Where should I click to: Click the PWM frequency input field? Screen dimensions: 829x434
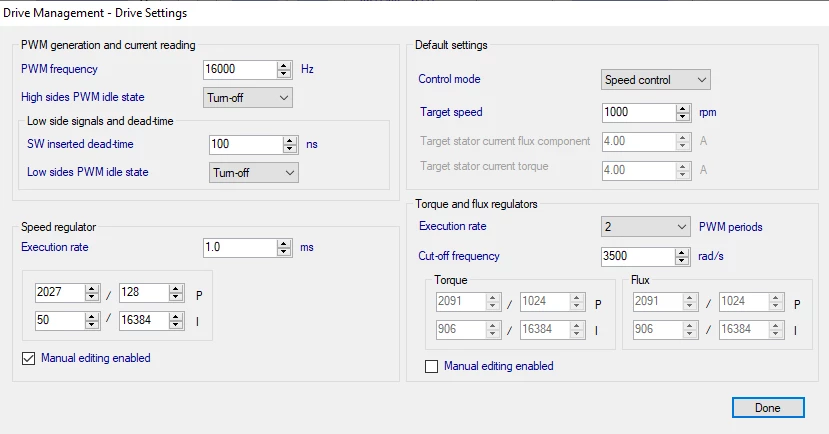tap(240, 69)
